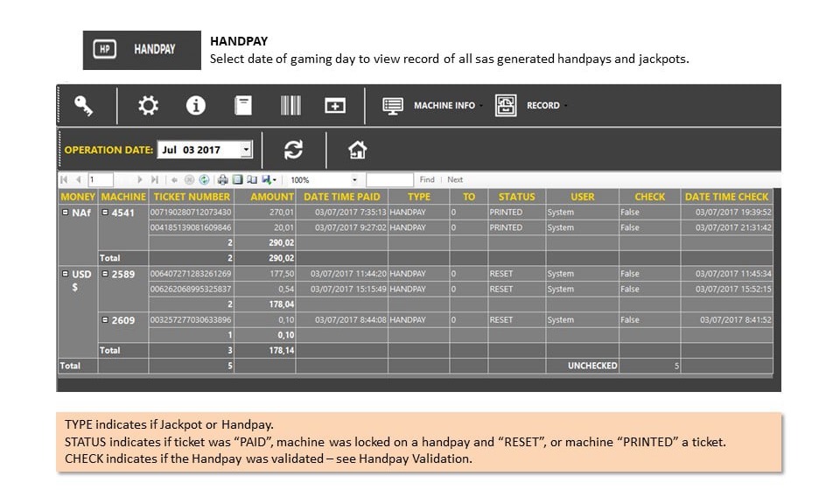Viewport: 840px width, 504px height.
Task: Click the AMOUNT column header
Action: point(265,197)
